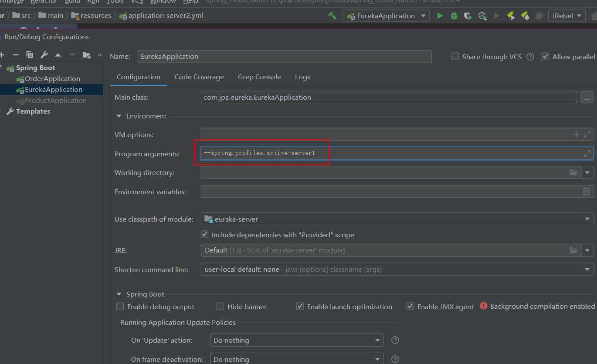
Task: Open the EurekaApplication run configuration dropdown
Action: tap(386, 16)
